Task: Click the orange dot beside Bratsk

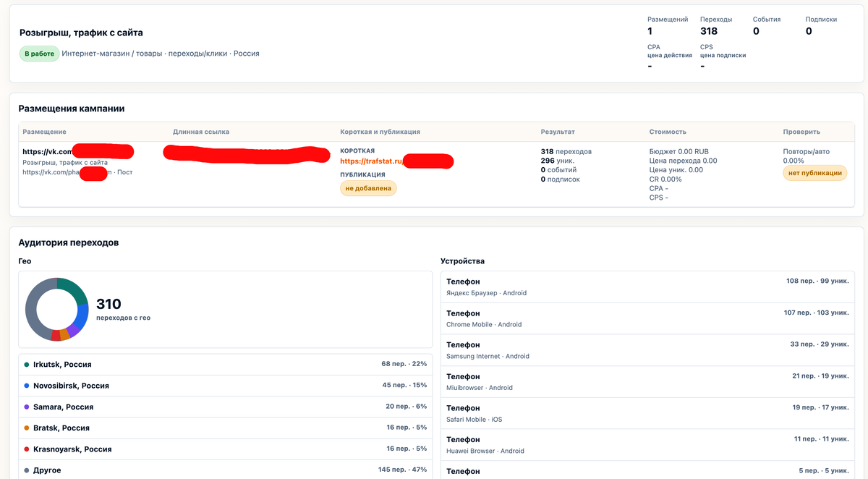Action: [x=27, y=428]
